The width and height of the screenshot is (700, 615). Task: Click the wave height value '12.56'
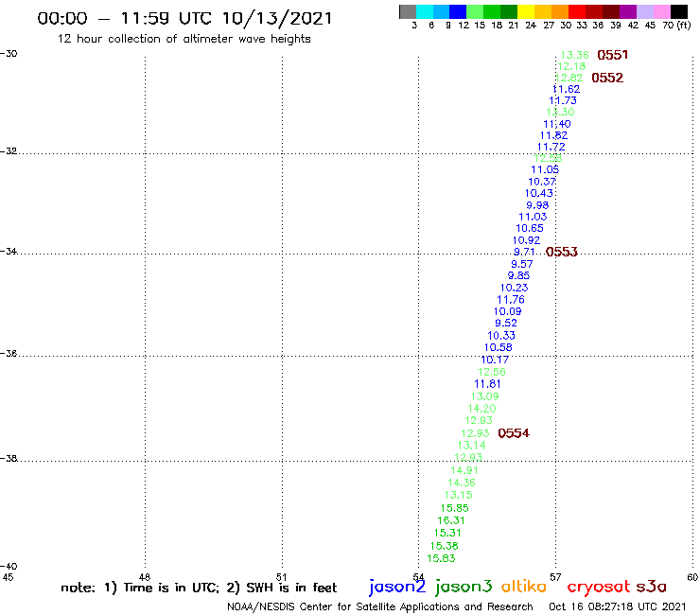(492, 372)
